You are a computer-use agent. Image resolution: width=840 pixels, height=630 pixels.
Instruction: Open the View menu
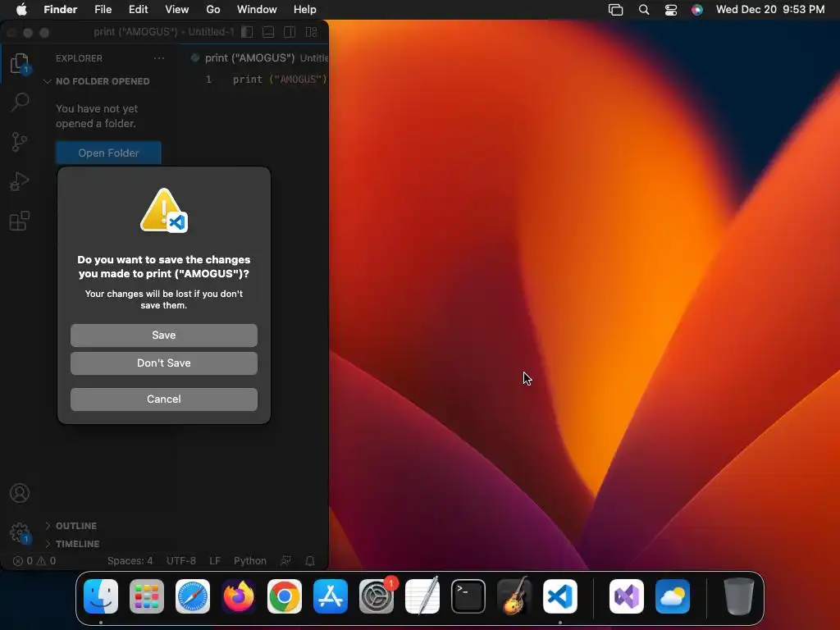point(177,9)
